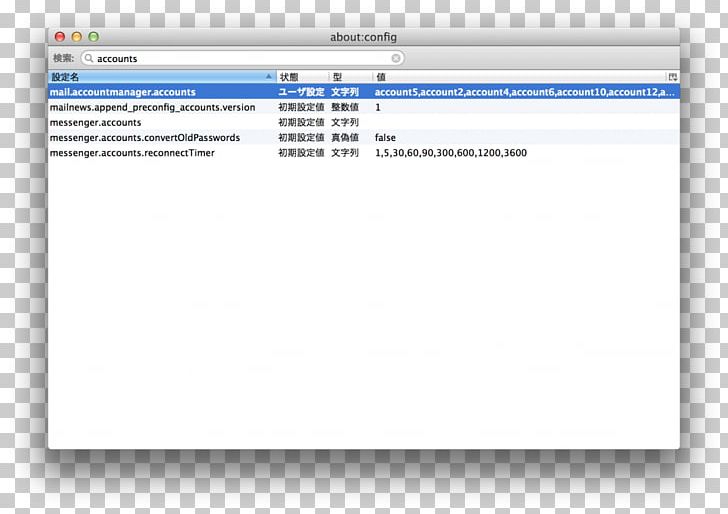Click the sort arrow on 設定名 column
The image size is (728, 514).
coord(269,77)
